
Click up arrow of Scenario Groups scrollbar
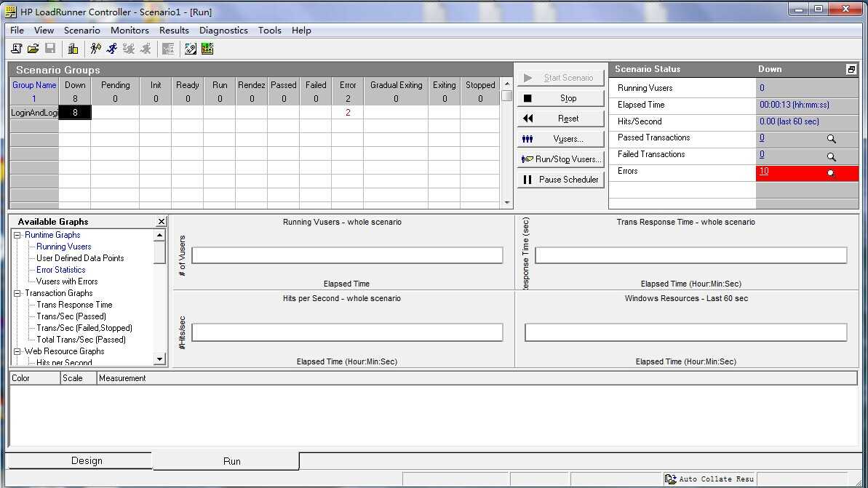coord(507,84)
